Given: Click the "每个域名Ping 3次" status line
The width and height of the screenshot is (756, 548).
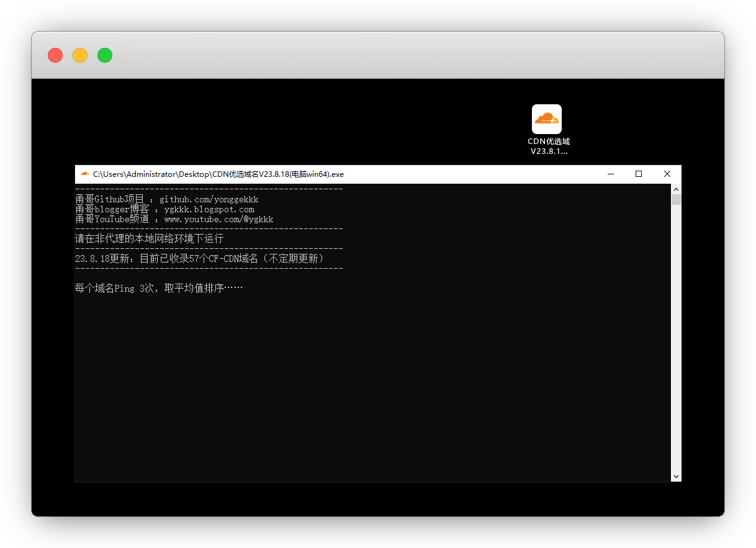Looking at the screenshot, I should coord(158,289).
